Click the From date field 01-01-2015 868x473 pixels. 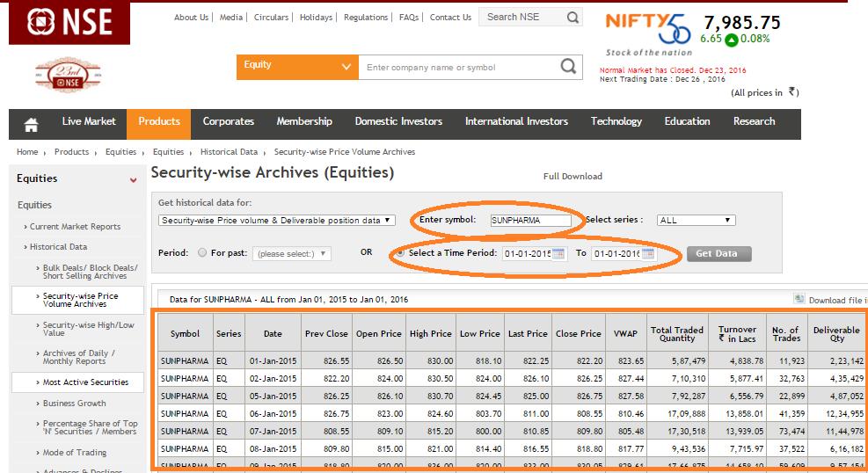527,253
